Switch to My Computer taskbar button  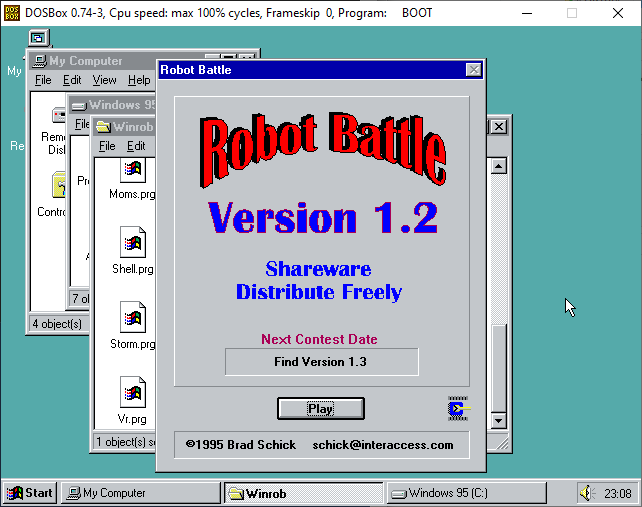click(x=141, y=493)
